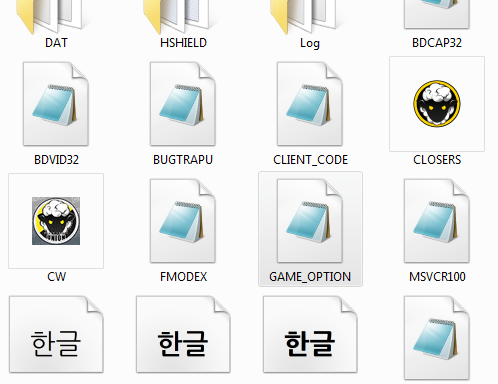Viewport: 498px width, 384px height.
Task: Select the BDCAP32 file icon
Action: click(437, 14)
